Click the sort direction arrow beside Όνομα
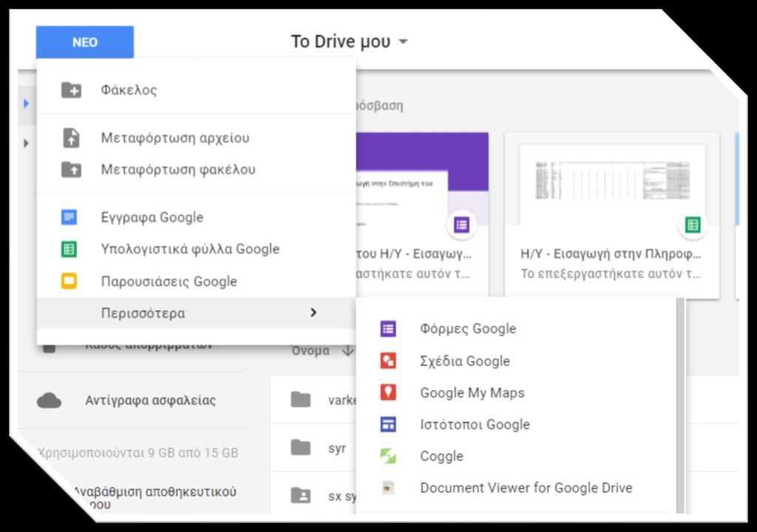This screenshot has height=532, width=757. pyautogui.click(x=347, y=350)
